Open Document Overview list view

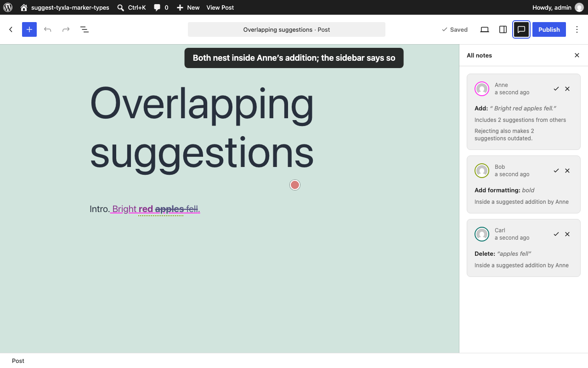(85, 29)
